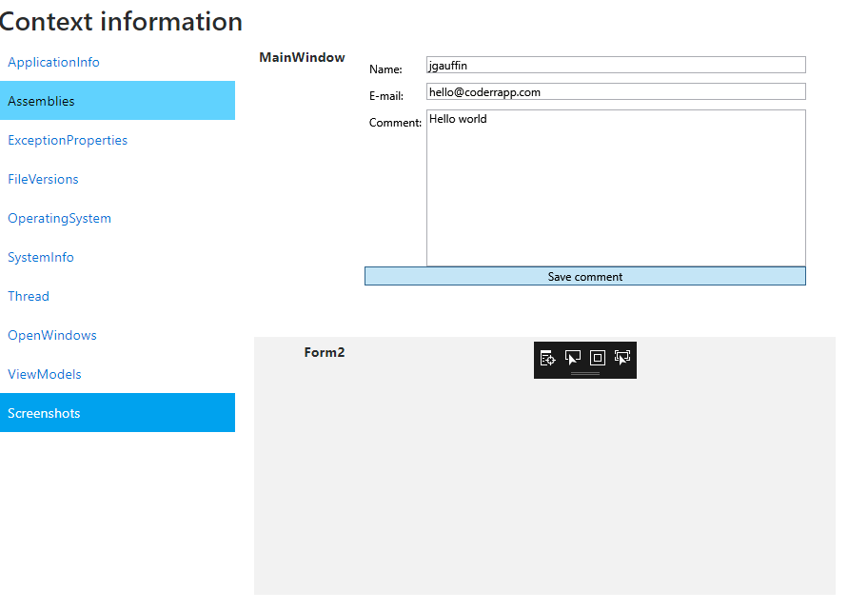This screenshot has width=868, height=610.
Task: Enable Track Focused Element icon
Action: pyautogui.click(x=622, y=358)
